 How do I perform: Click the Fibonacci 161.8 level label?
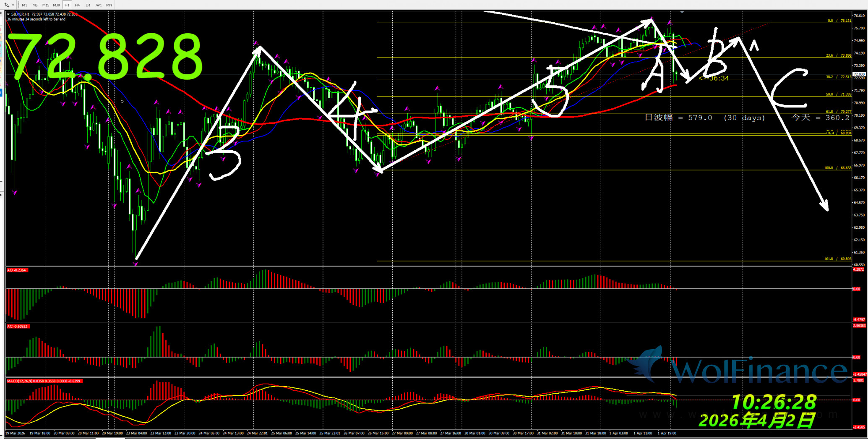click(837, 259)
